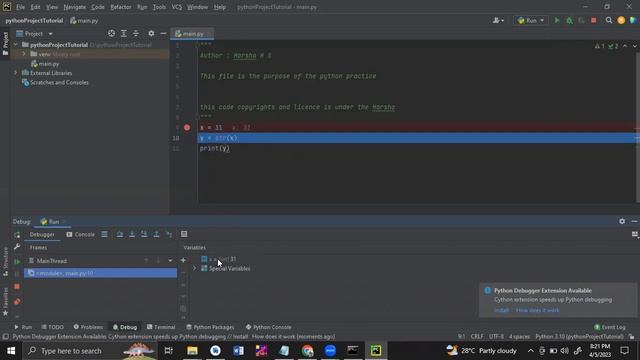Go to previous highlighted error arrow
The image size is (640, 360).
click(x=625, y=46)
